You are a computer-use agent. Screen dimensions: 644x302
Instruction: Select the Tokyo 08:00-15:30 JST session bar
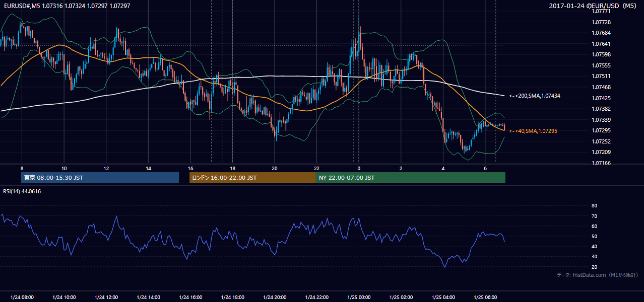coord(100,178)
